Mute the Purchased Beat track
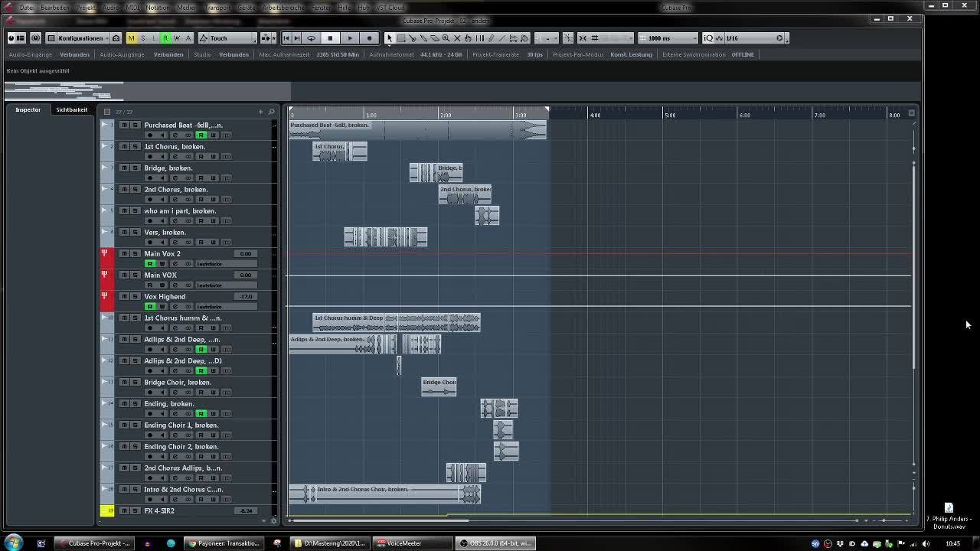 [124, 125]
